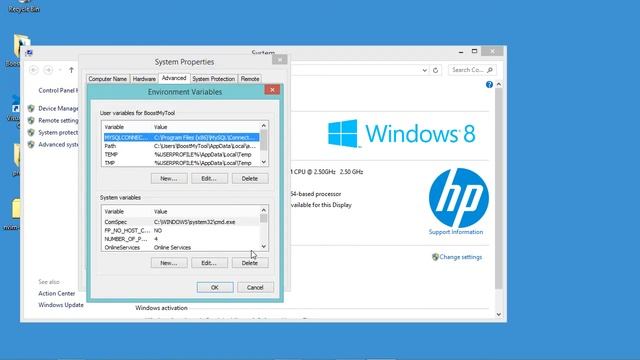Cancel the Environment Variables dialog
The width and height of the screenshot is (640, 360).
pos(256,287)
